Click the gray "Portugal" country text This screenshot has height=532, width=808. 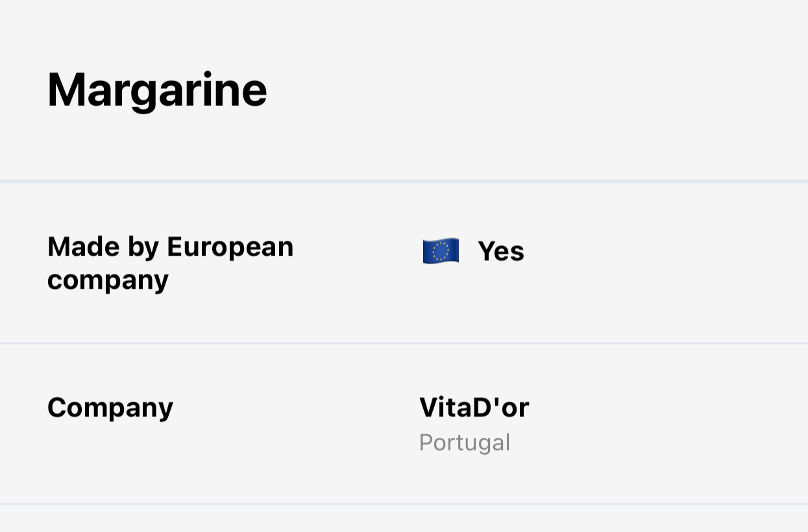465,442
